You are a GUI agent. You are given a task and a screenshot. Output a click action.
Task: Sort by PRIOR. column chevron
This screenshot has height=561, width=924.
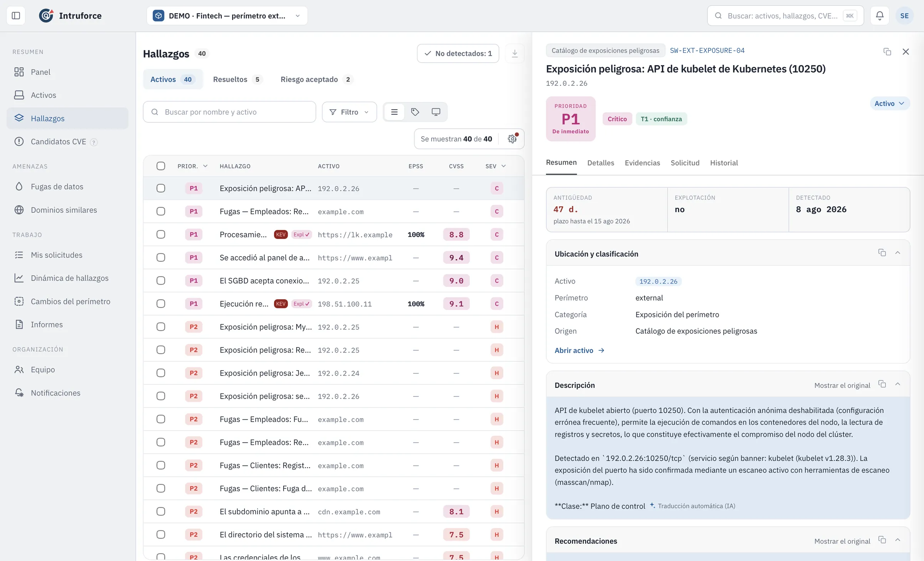(205, 166)
